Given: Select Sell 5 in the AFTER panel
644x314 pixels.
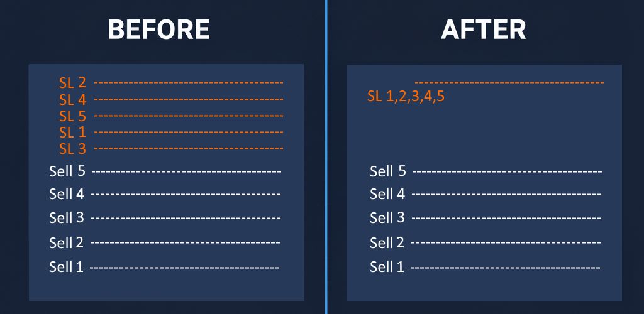Looking at the screenshot, I should pos(387,171).
